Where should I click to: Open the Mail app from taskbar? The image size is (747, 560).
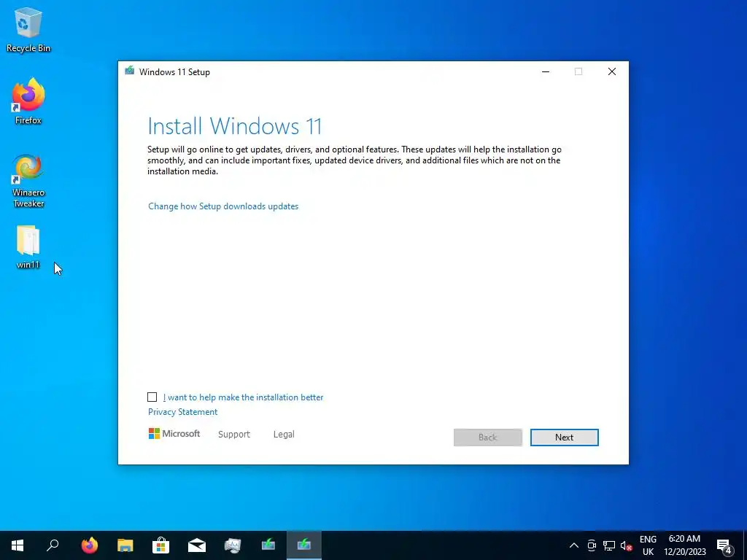(197, 545)
